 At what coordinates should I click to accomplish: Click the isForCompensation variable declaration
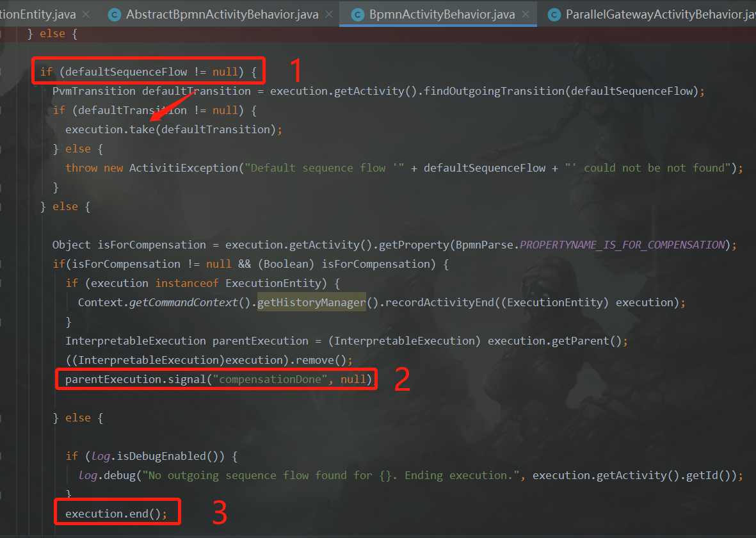pyautogui.click(x=152, y=245)
